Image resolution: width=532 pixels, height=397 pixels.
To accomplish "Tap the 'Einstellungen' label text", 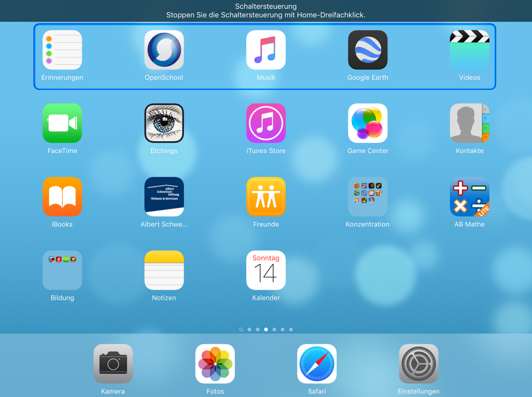I will [418, 391].
